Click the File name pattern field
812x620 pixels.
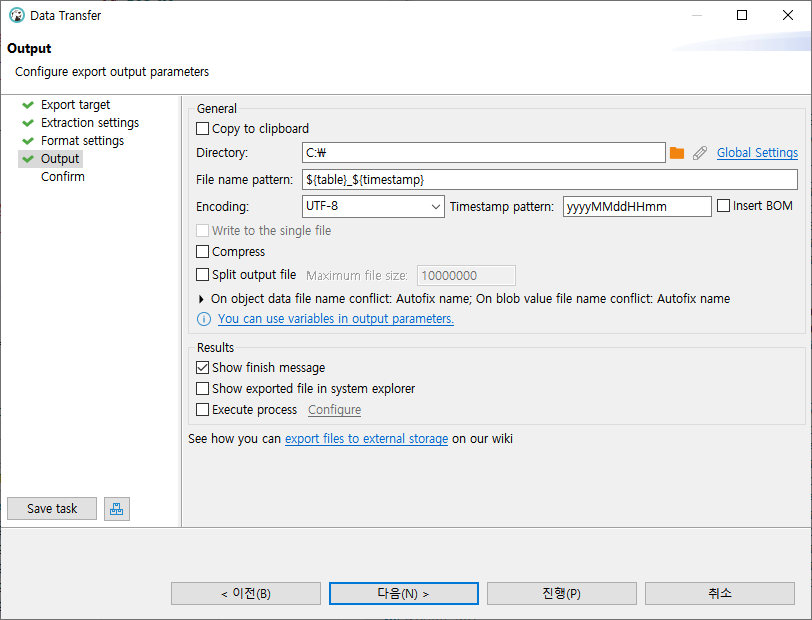coord(549,180)
